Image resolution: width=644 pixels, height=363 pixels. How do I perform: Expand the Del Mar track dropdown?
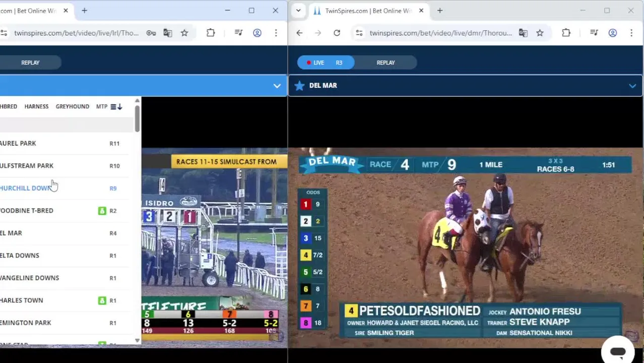pos(632,86)
